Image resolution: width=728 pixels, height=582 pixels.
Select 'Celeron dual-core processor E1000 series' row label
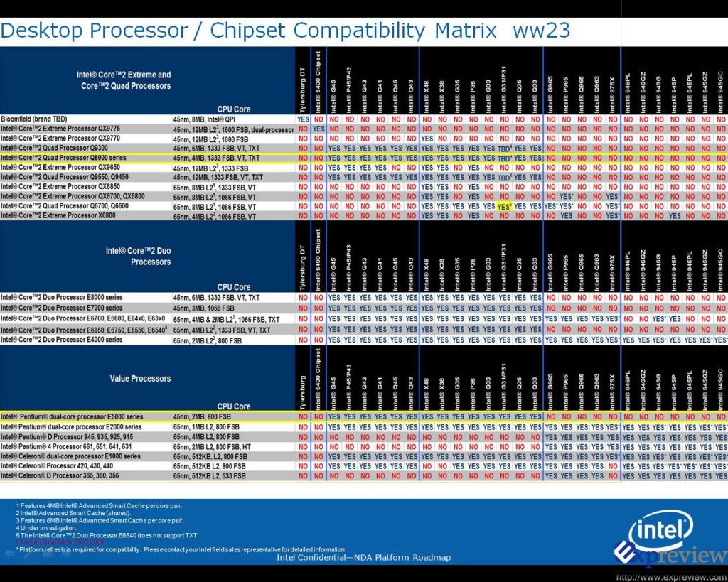point(70,456)
